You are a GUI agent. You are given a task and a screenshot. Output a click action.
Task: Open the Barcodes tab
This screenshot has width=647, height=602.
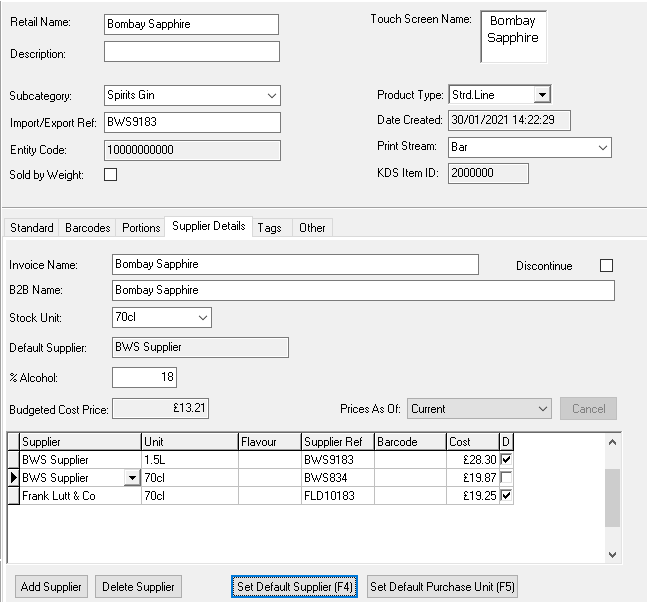point(88,228)
